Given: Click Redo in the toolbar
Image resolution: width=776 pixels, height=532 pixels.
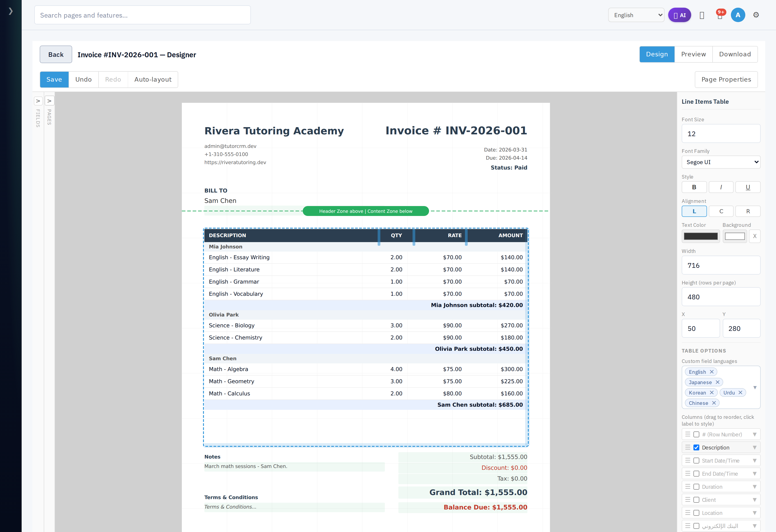Looking at the screenshot, I should (x=113, y=79).
